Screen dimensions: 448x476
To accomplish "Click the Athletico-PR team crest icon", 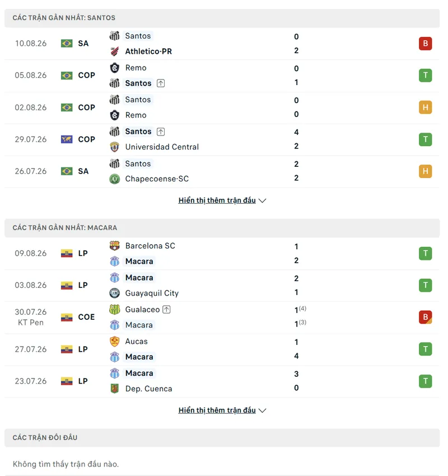I will (114, 52).
